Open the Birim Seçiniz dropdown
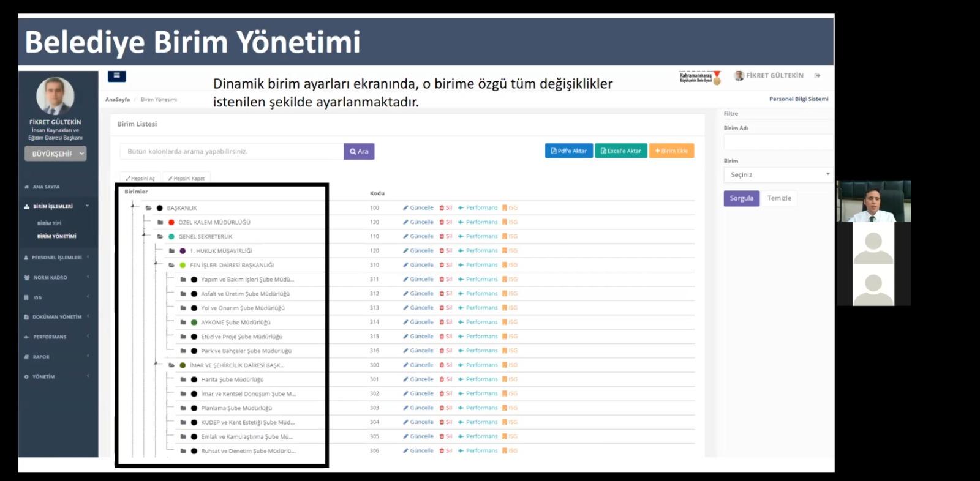 (x=779, y=175)
